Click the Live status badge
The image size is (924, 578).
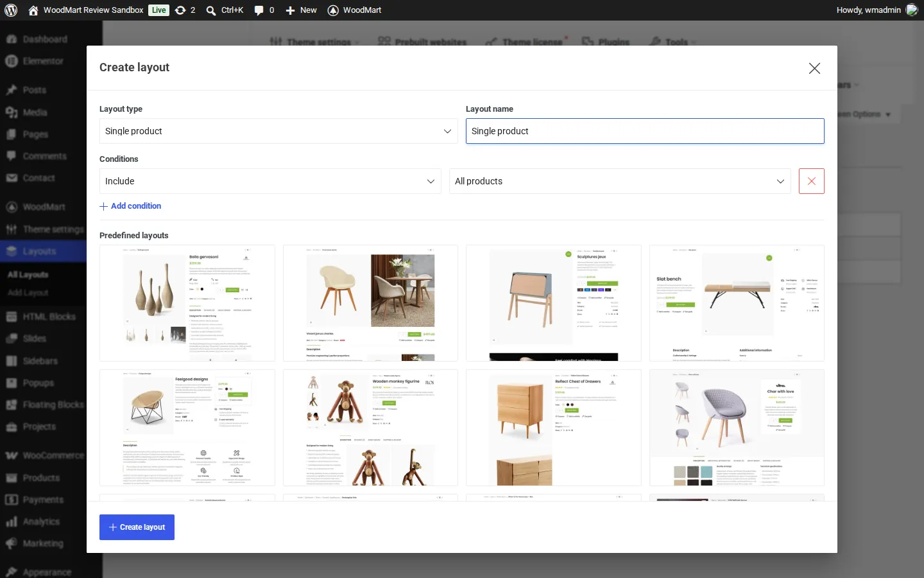(158, 10)
